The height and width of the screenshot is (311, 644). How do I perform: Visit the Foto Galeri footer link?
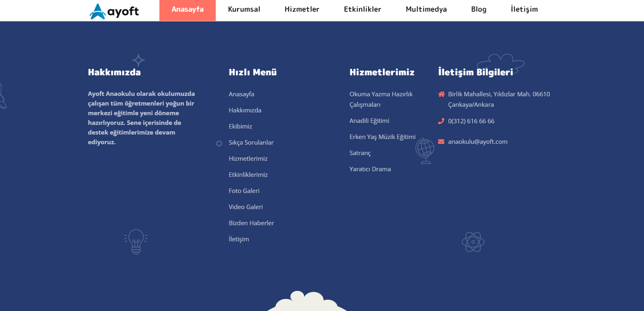coord(244,191)
